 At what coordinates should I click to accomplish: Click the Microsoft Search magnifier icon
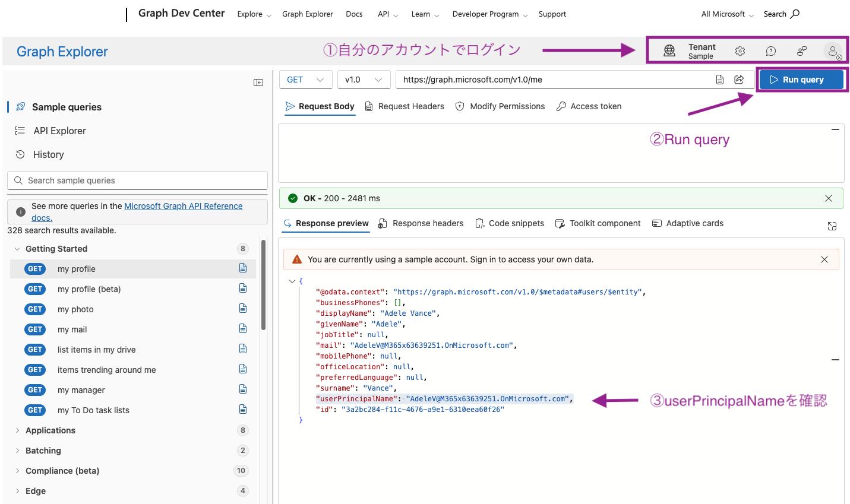click(795, 14)
